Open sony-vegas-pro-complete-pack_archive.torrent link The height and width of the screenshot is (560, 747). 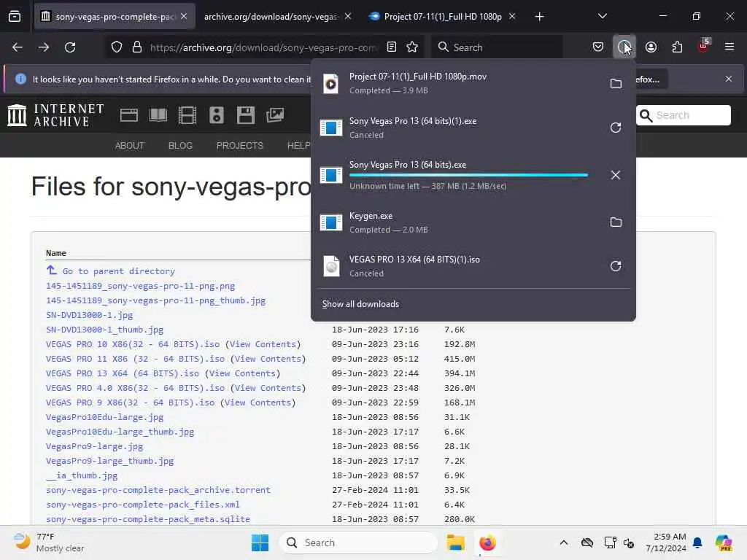pos(158,490)
